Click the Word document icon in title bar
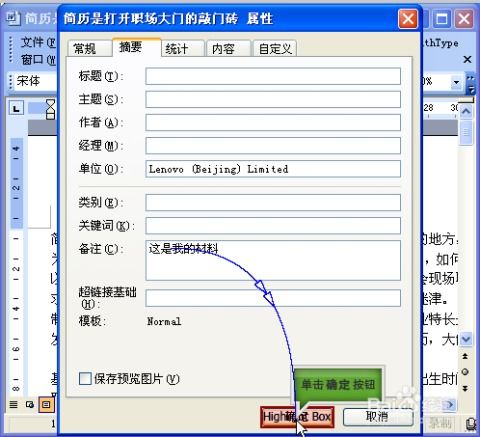The height and width of the screenshot is (437, 480). (13, 18)
